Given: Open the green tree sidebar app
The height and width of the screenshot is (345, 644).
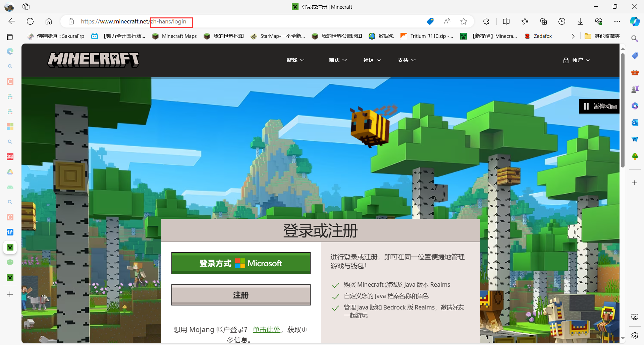Looking at the screenshot, I should (x=635, y=156).
